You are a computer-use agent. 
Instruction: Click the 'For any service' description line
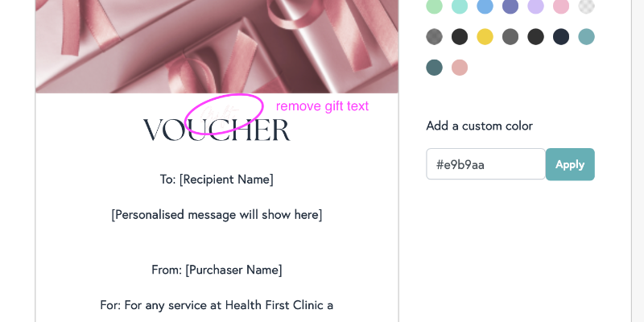[x=217, y=305]
